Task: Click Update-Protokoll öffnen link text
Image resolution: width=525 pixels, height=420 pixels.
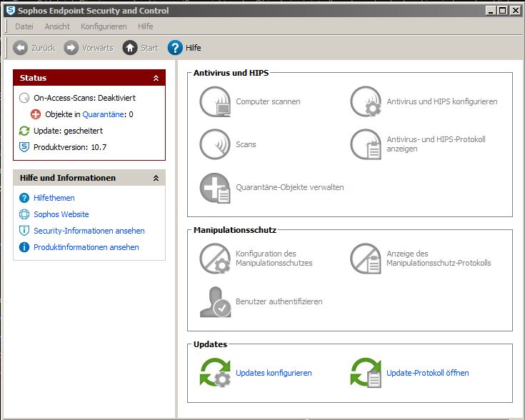Action: (x=428, y=373)
